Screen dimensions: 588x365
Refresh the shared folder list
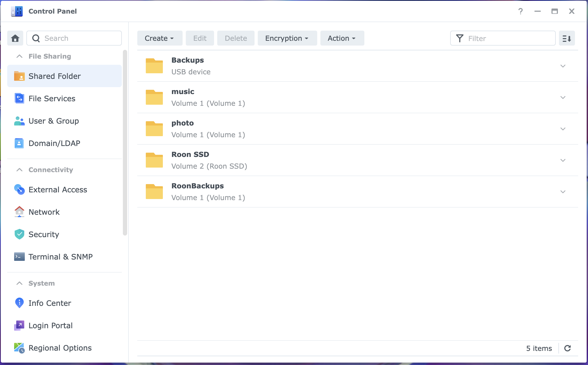tap(567, 348)
